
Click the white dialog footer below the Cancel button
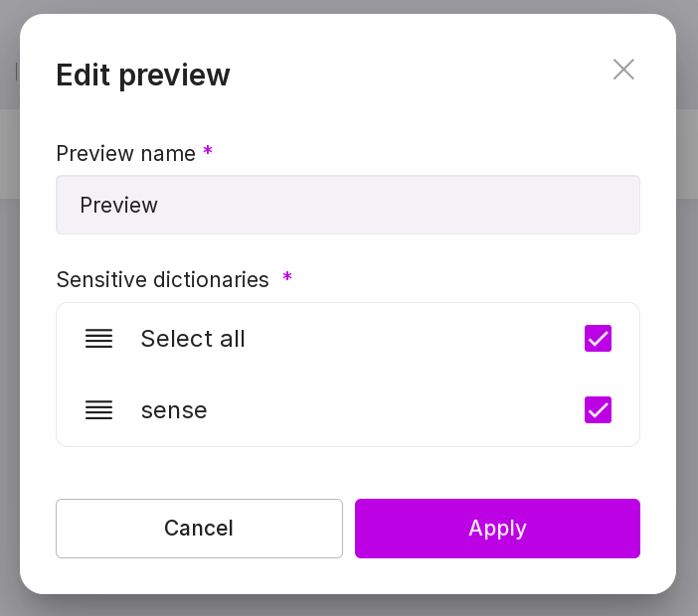pyautogui.click(x=199, y=576)
